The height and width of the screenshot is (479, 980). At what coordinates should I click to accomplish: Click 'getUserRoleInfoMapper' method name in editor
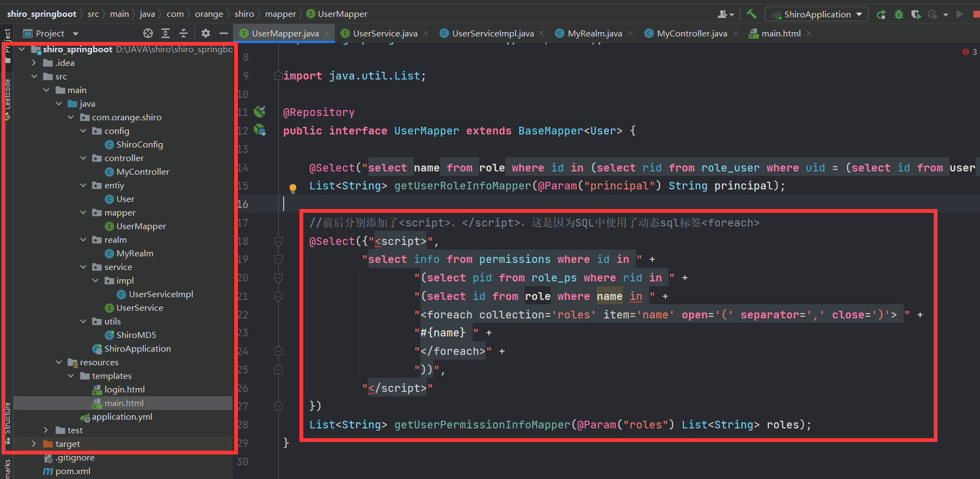[462, 186]
